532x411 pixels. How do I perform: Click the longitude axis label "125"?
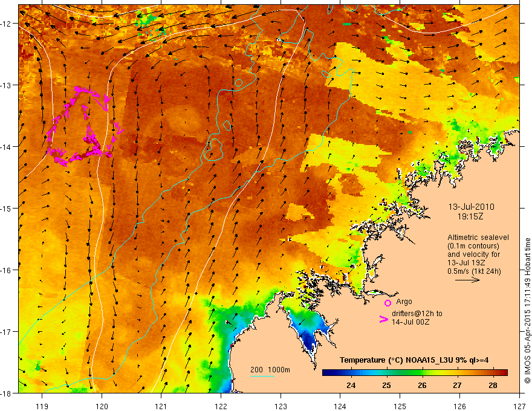click(400, 406)
